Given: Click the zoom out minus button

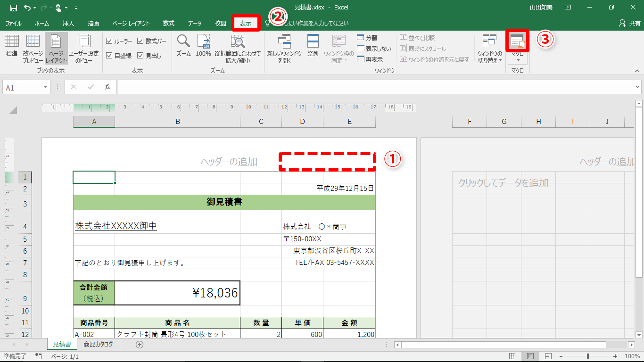Looking at the screenshot, I should tap(561, 356).
